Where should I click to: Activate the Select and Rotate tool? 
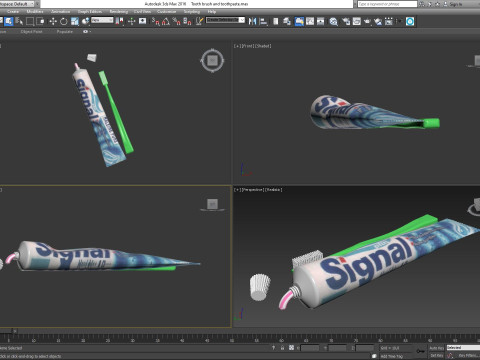pos(64,21)
